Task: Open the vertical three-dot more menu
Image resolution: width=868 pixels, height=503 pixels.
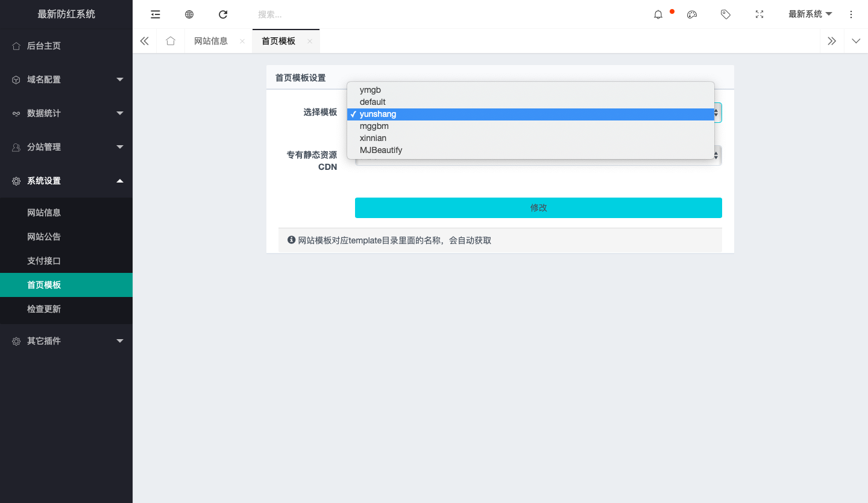Action: [x=851, y=14]
